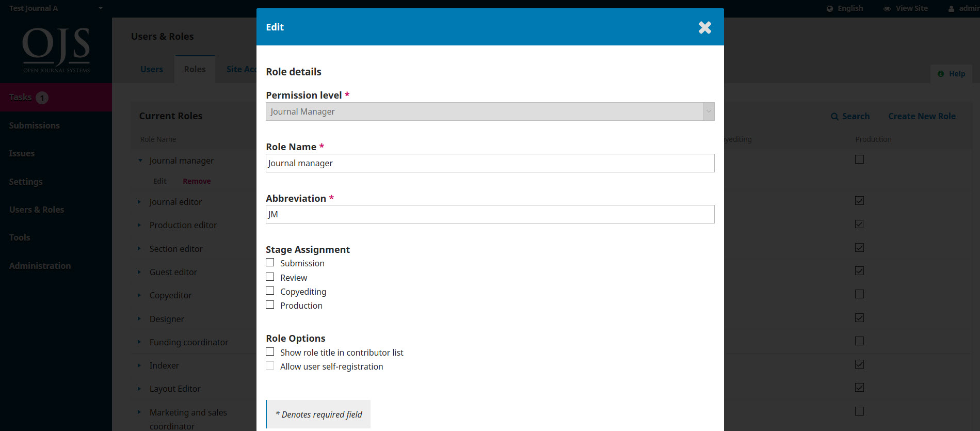Click the eye icon beside View Site
Image resolution: width=980 pixels, height=431 pixels.
[887, 9]
